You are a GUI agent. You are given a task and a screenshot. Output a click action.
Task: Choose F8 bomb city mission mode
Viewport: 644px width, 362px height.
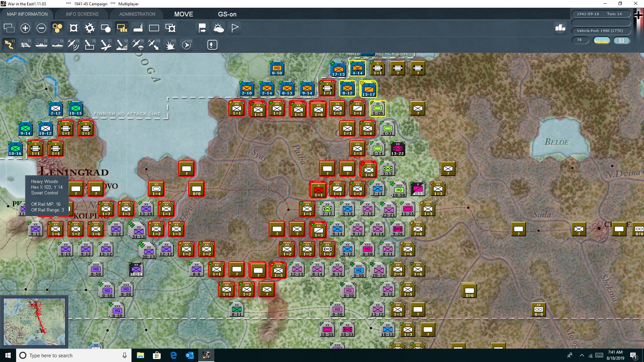122,44
